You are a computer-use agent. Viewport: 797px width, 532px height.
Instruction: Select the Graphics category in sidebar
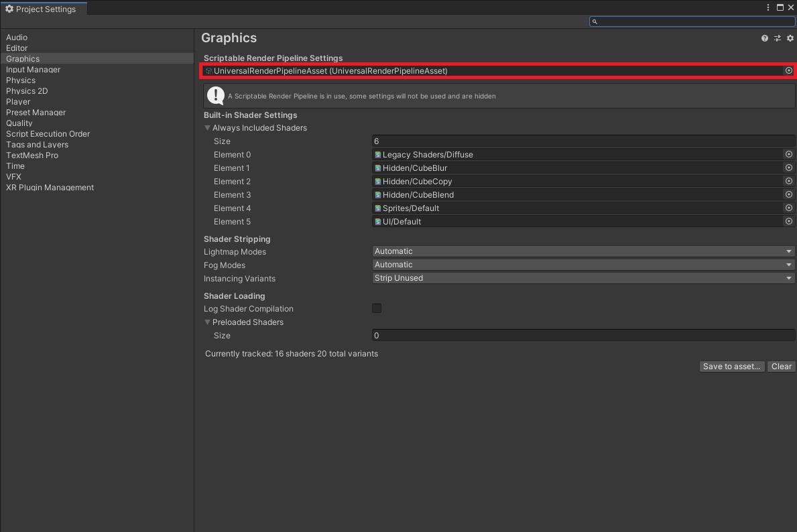(97, 58)
